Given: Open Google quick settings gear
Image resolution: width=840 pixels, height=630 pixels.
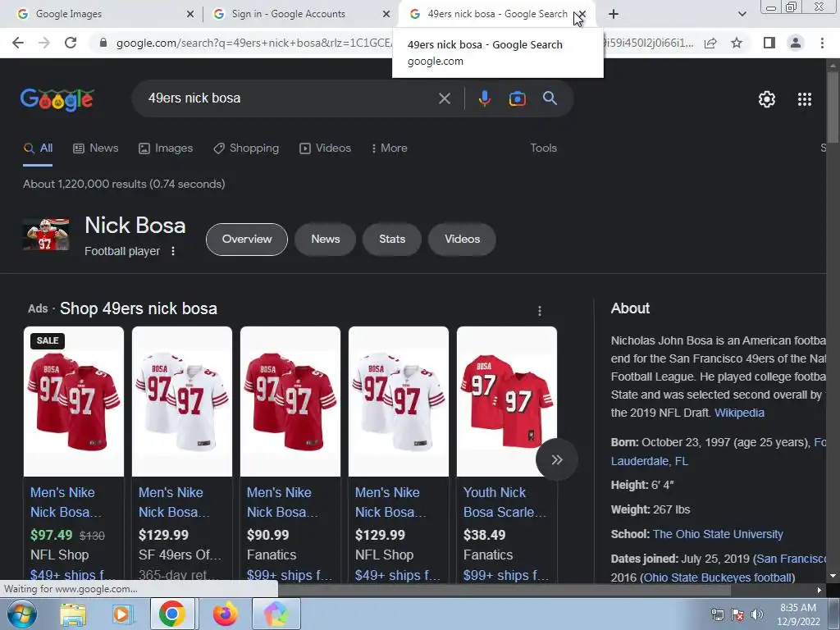Looking at the screenshot, I should point(767,99).
